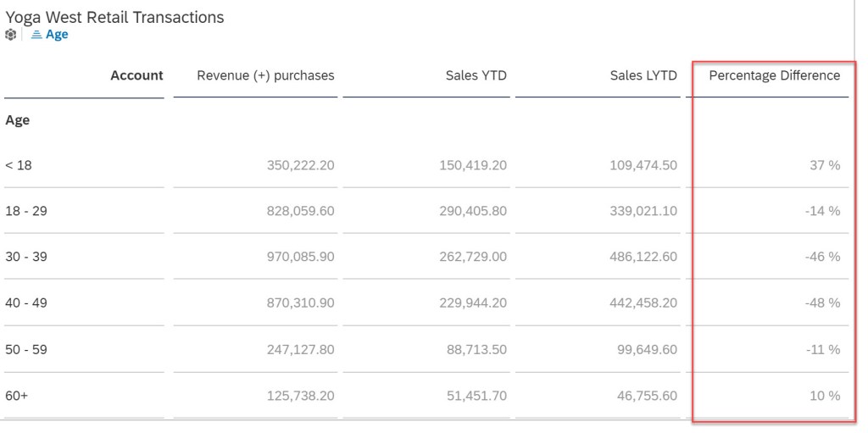Click the Yoga West Retail Transactions title
The image size is (868, 433).
[x=114, y=17]
